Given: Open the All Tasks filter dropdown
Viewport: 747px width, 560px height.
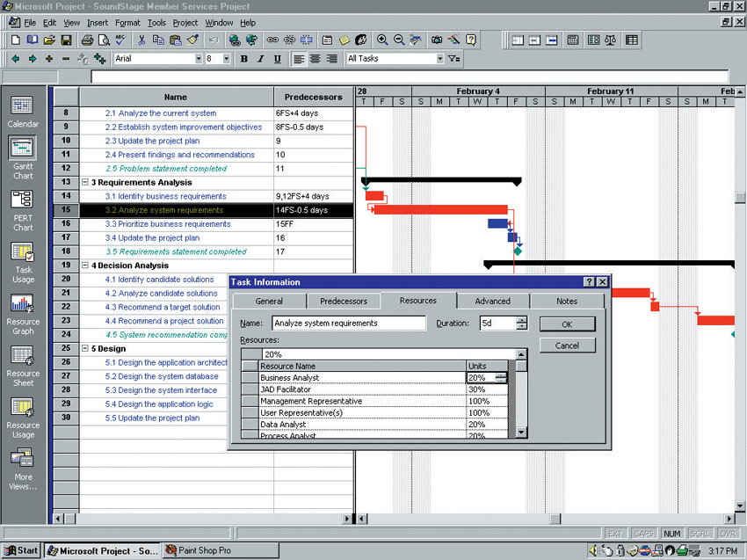Looking at the screenshot, I should point(440,59).
